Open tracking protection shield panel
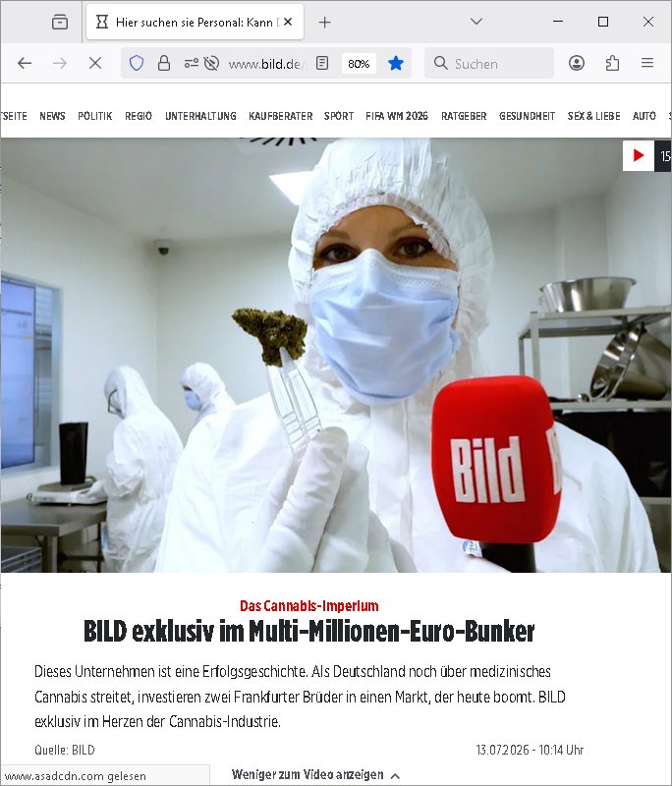Screen dimensions: 672x786 137,63
